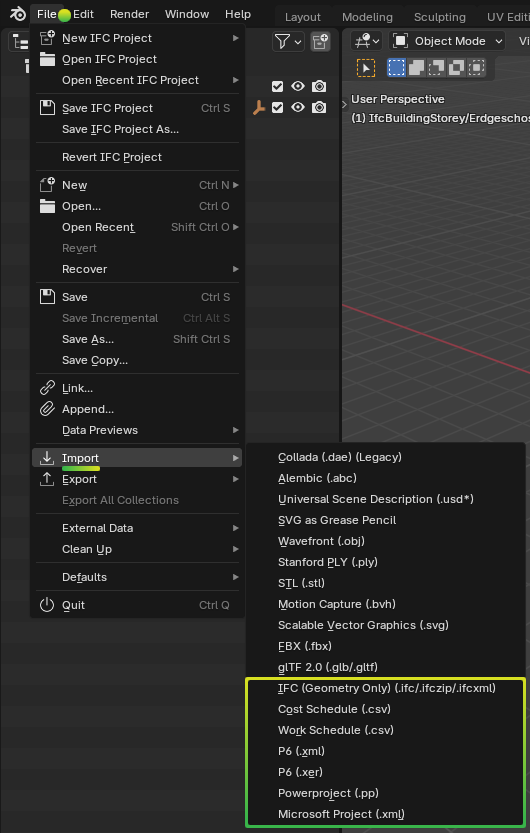This screenshot has width=530, height=833.
Task: Click Quit in the File menu
Action: tap(138, 605)
